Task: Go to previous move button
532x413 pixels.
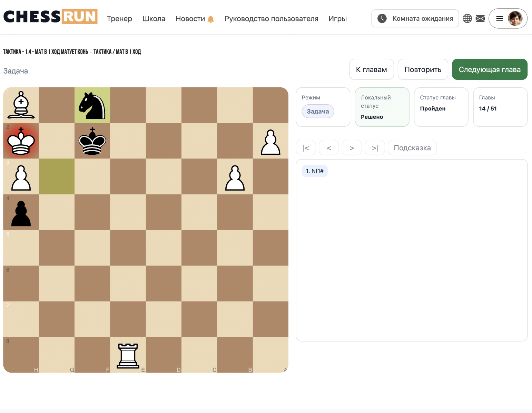Action: pyautogui.click(x=329, y=148)
